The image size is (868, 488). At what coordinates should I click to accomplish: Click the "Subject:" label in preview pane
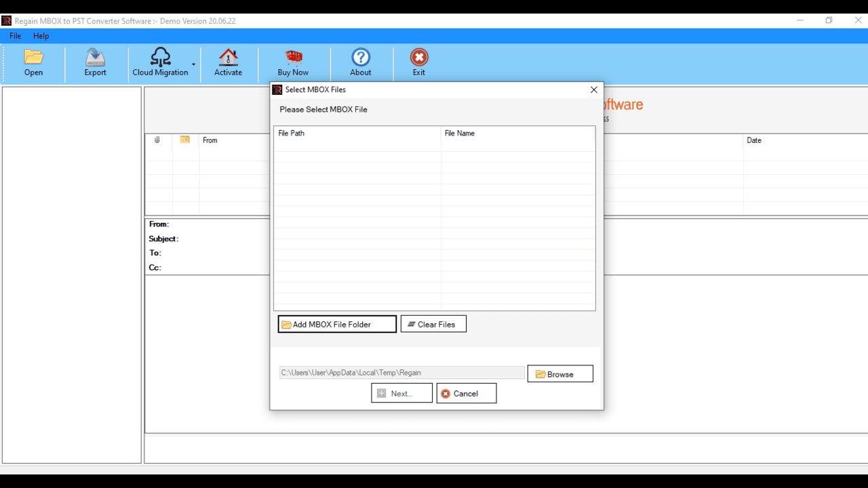[163, 239]
